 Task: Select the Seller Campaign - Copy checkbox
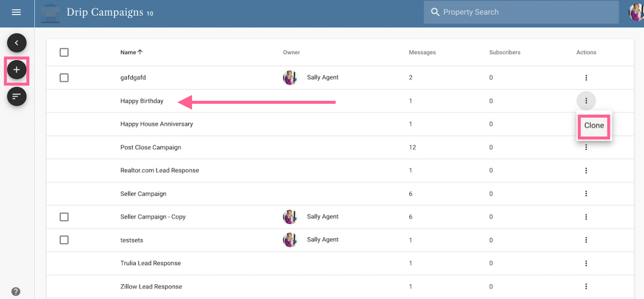click(64, 217)
